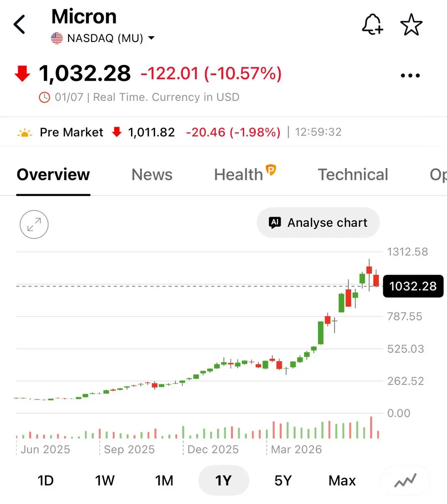Switch to the 1M time range
The height and width of the screenshot is (504, 447).
pyautogui.click(x=164, y=480)
